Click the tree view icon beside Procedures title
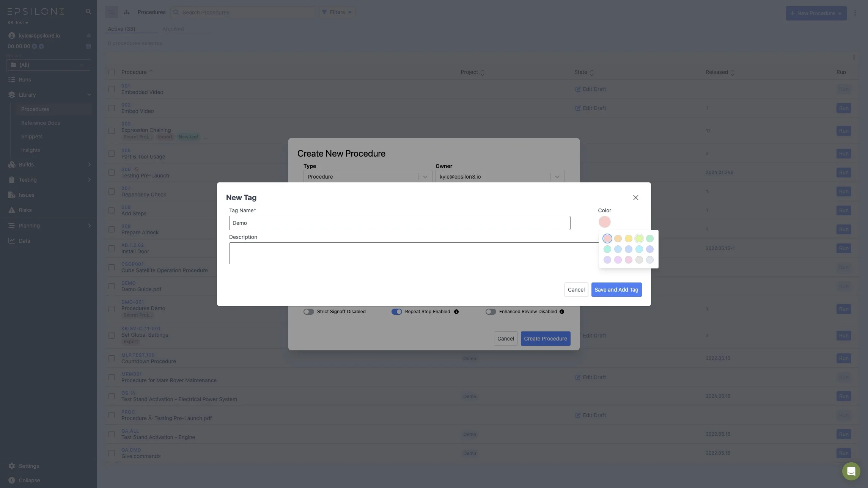 point(127,12)
